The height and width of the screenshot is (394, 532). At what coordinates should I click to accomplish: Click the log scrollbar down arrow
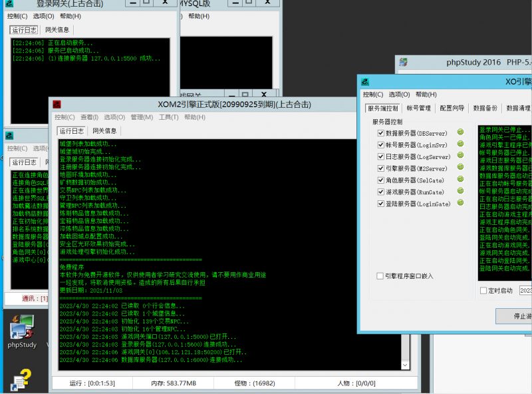(406, 365)
